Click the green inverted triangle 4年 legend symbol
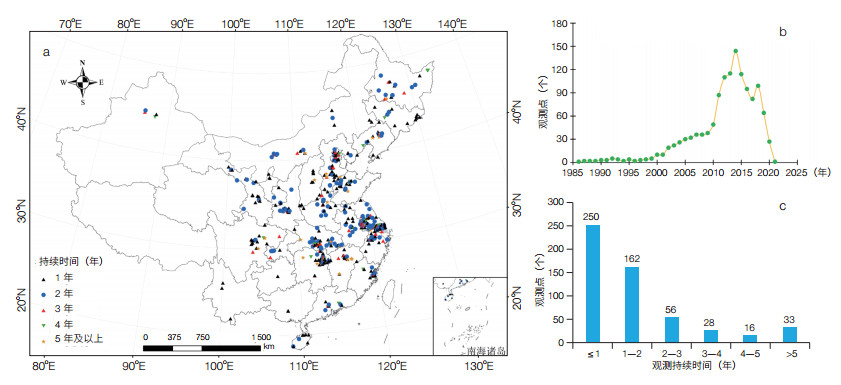 (45, 324)
